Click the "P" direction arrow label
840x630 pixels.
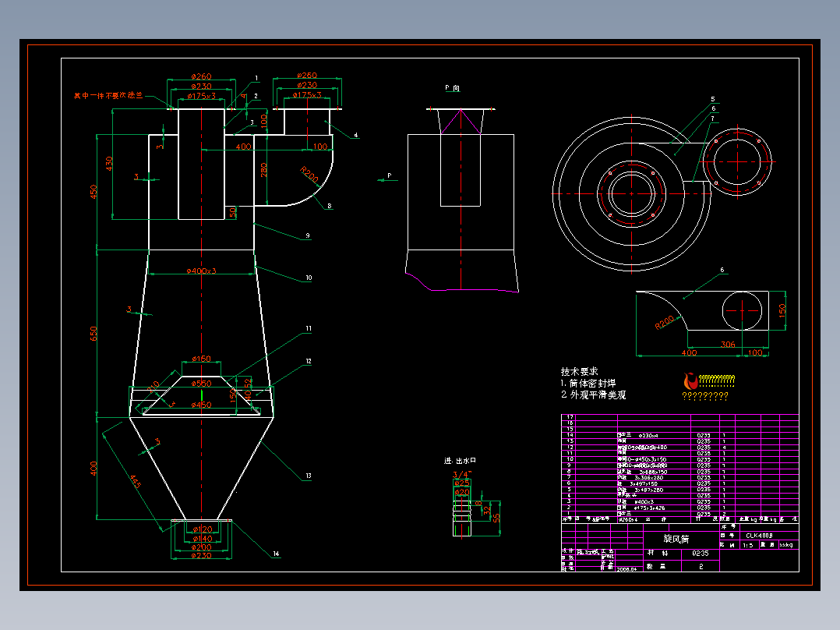[x=390, y=175]
